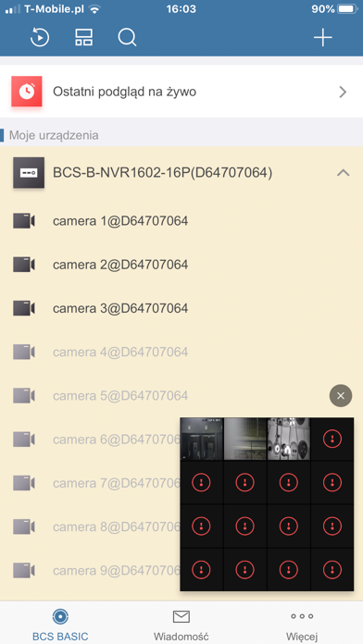Open the search magnifier icon

pos(127,38)
